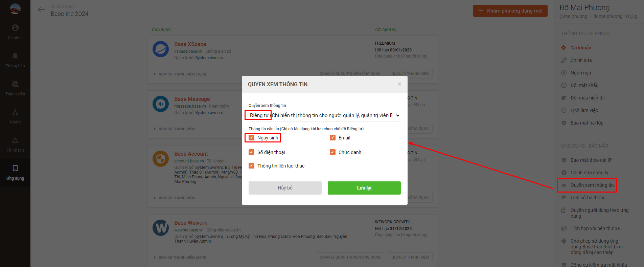This screenshot has width=644, height=267.
Task: Expand Xem DS thành viên (10/0) for XSpace
Action: coord(180,74)
